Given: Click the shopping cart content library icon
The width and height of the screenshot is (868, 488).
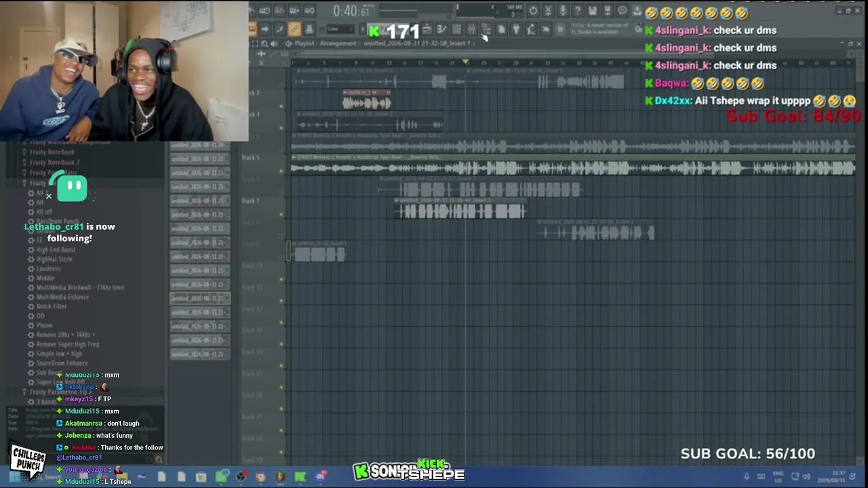Looking at the screenshot, I should (561, 29).
